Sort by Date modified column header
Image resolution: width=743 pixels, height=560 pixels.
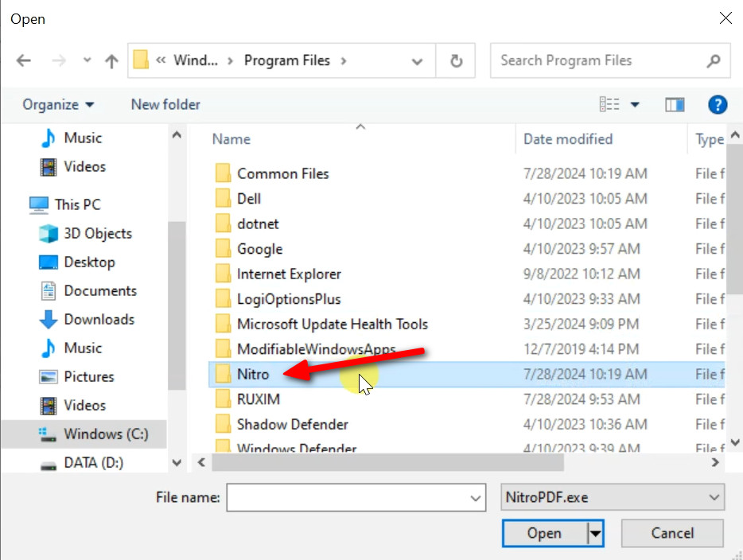click(568, 139)
